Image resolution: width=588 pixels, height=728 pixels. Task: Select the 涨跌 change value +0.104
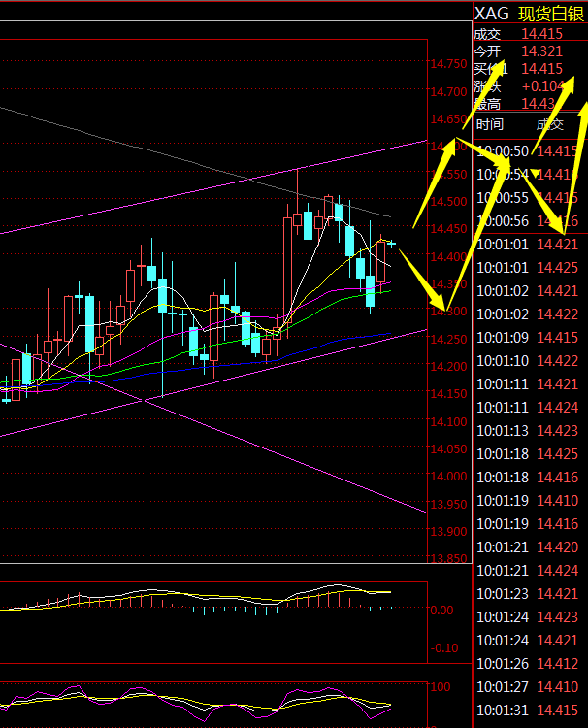[x=542, y=86]
